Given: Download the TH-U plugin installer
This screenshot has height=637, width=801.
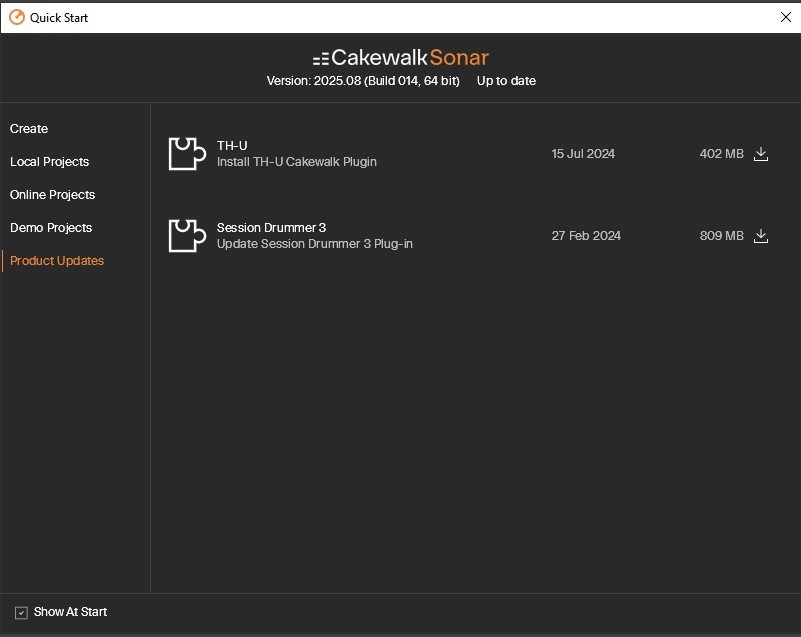Looking at the screenshot, I should pos(761,154).
